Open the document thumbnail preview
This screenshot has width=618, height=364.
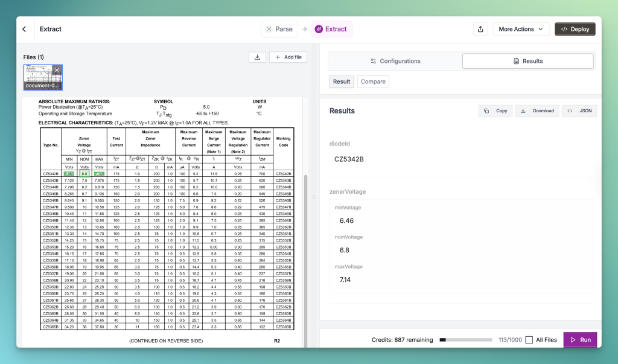click(40, 76)
